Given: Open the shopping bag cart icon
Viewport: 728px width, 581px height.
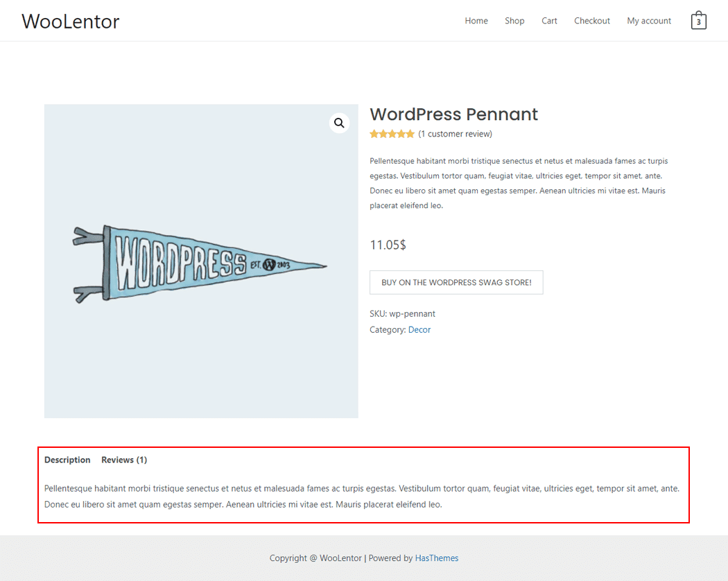Looking at the screenshot, I should click(x=698, y=21).
